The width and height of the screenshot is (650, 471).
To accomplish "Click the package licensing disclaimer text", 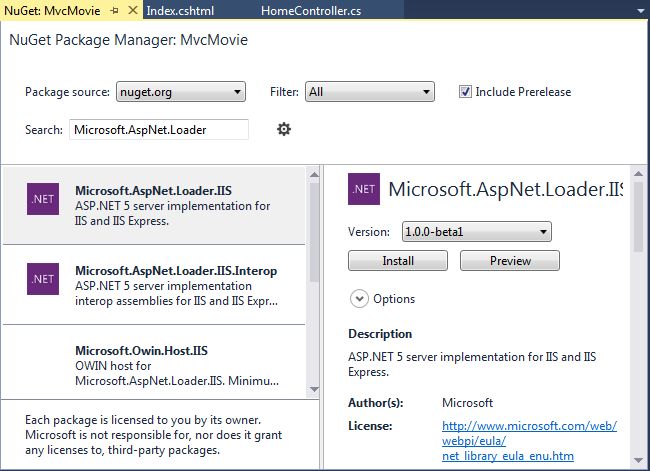I will click(153, 435).
